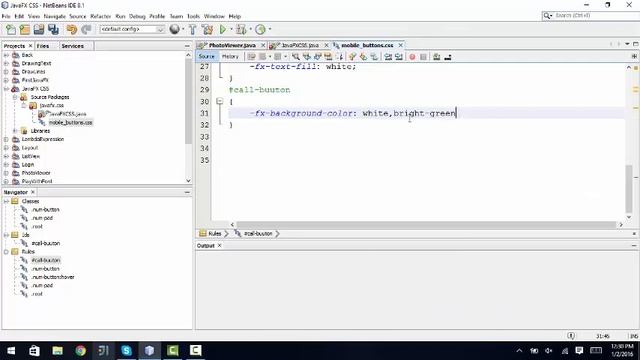Screen dimensions: 640x360
Task: Click the Debug Project icon
Action: pyautogui.click(x=241, y=29)
